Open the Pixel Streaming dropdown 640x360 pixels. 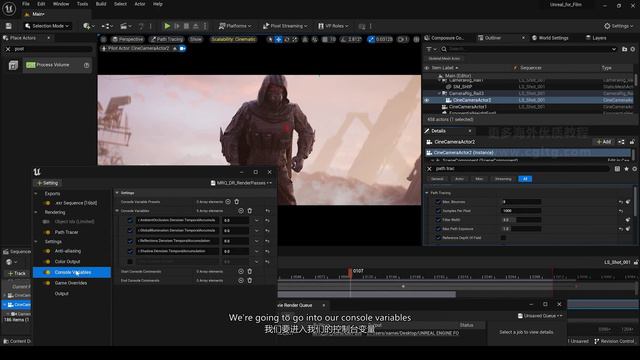click(x=285, y=26)
